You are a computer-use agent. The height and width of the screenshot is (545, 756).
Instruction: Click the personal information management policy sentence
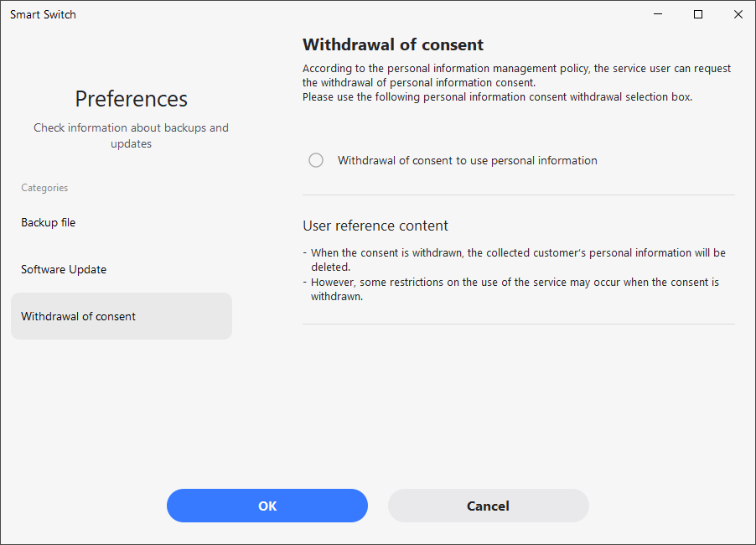click(516, 75)
